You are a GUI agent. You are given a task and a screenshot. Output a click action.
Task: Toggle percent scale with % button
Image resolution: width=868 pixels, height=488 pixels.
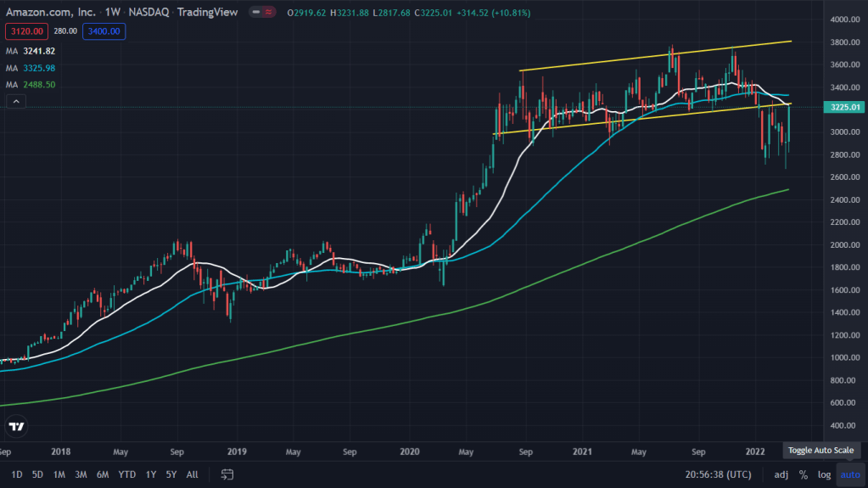click(x=803, y=475)
